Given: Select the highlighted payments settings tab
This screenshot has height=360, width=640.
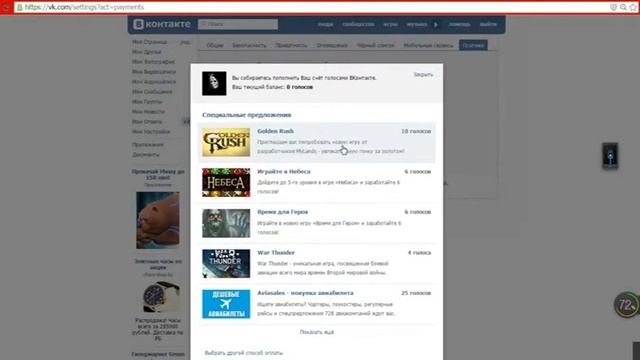Looking at the screenshot, I should tap(473, 45).
